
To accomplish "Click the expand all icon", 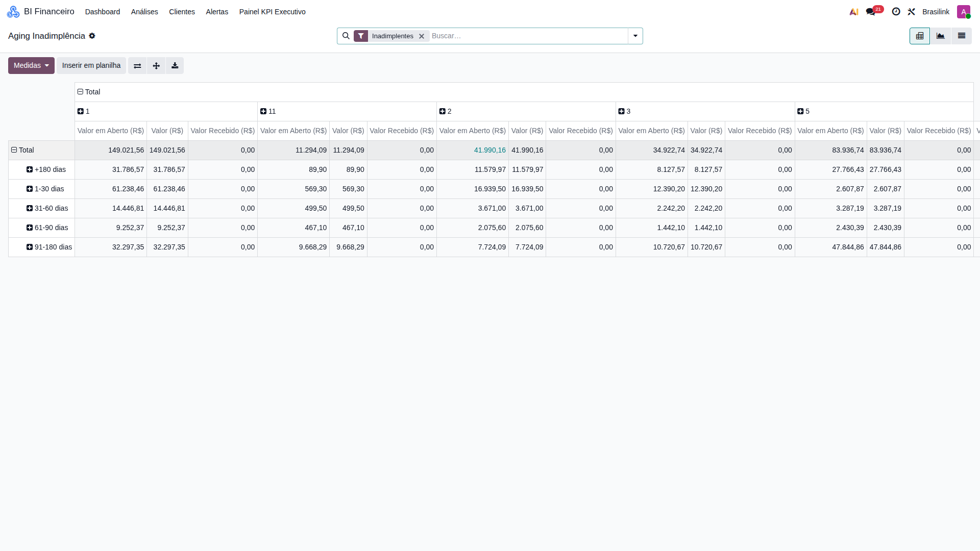I will click(x=156, y=66).
